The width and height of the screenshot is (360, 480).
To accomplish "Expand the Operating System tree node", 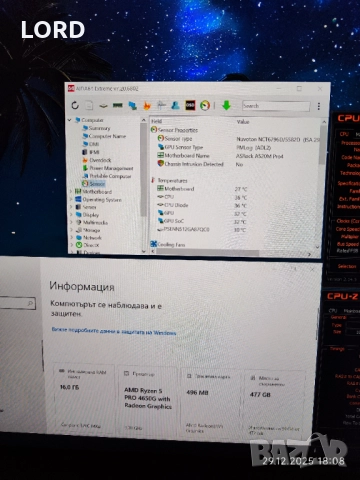I will (x=71, y=199).
